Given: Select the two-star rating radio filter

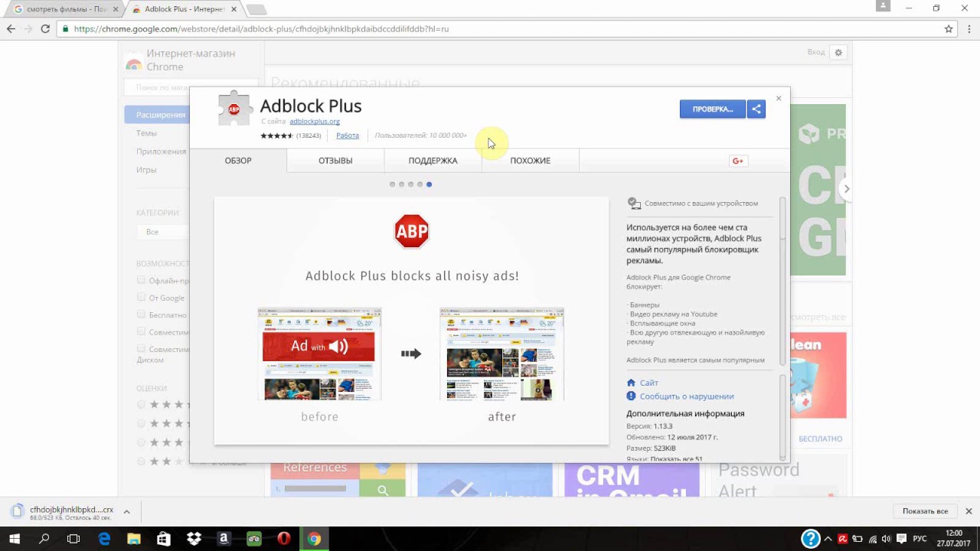Looking at the screenshot, I should tap(141, 461).
